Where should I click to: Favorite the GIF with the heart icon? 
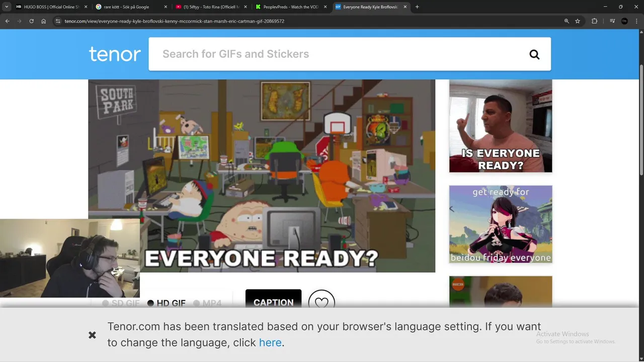click(x=321, y=303)
